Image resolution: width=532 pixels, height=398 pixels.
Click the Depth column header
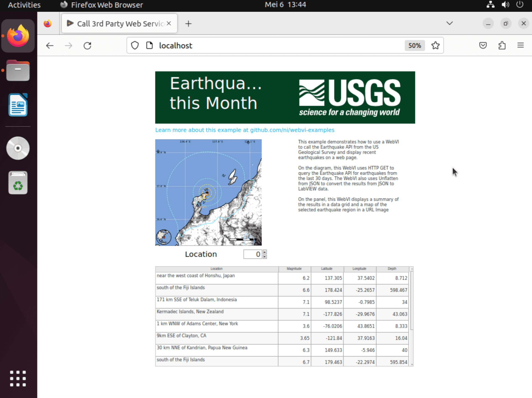coord(392,269)
